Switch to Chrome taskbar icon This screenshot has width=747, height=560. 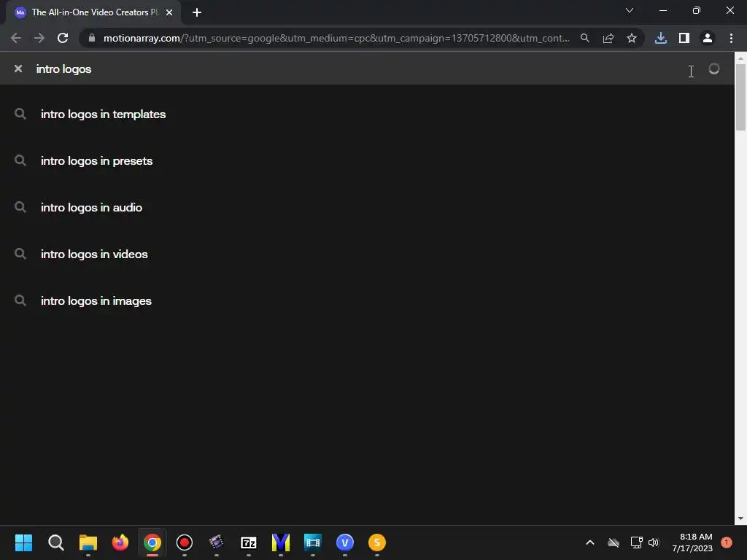[x=152, y=542]
